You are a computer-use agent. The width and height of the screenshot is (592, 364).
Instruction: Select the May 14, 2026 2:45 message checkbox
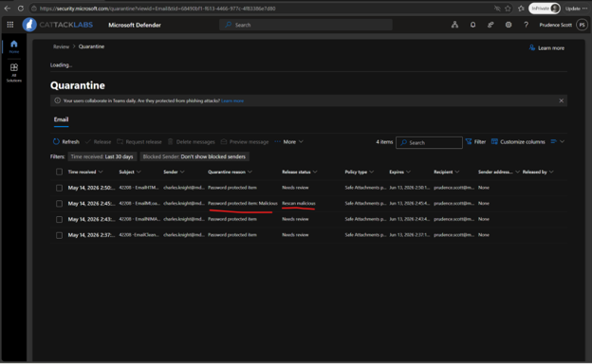click(x=59, y=204)
